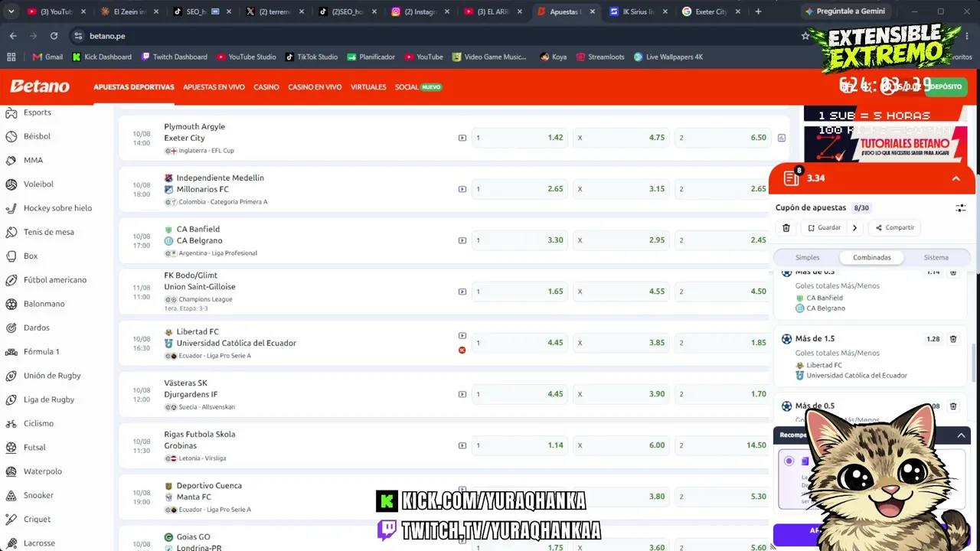Open the Unión de Rugby sport link
Image resolution: width=980 pixels, height=551 pixels.
(x=52, y=376)
